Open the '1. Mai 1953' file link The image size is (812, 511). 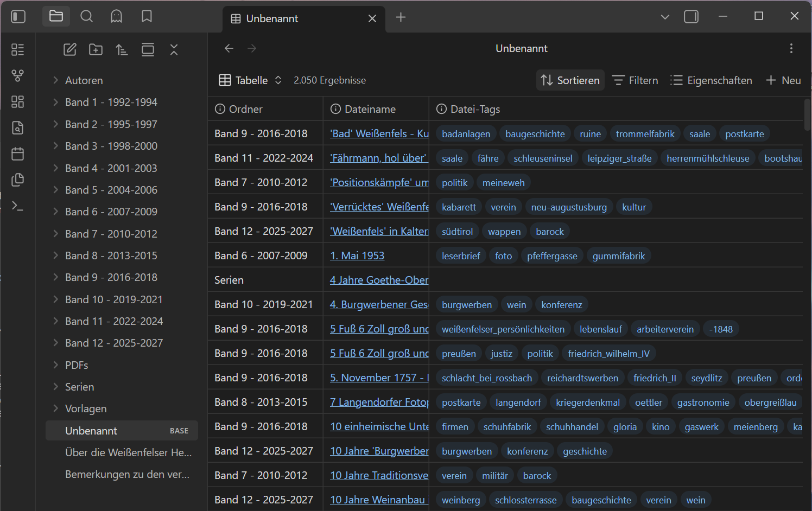[x=357, y=255]
